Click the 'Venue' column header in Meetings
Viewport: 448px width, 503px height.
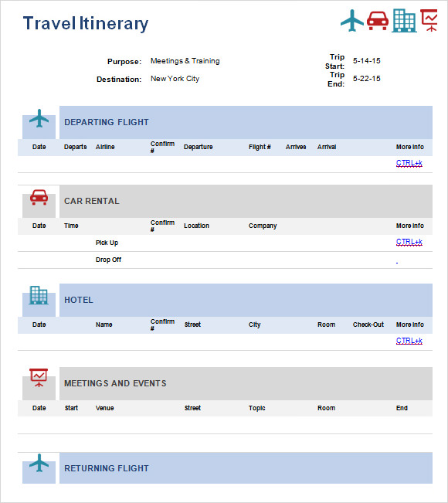104,408
